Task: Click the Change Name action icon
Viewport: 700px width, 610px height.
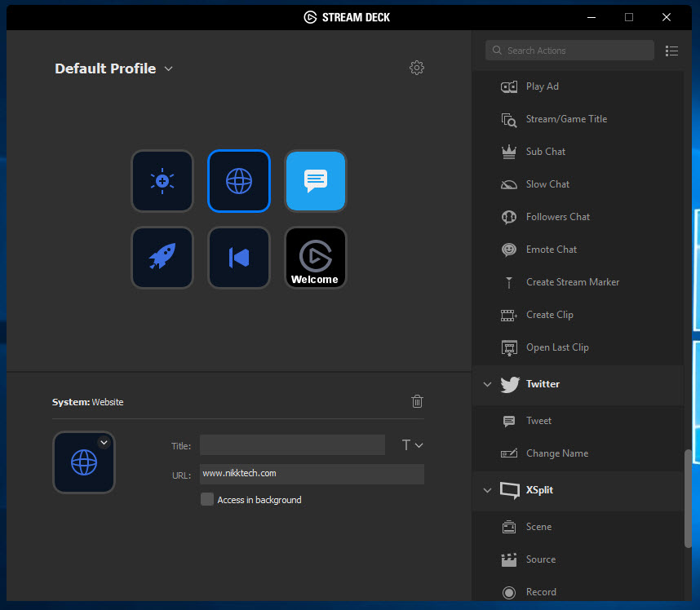Action: (509, 453)
